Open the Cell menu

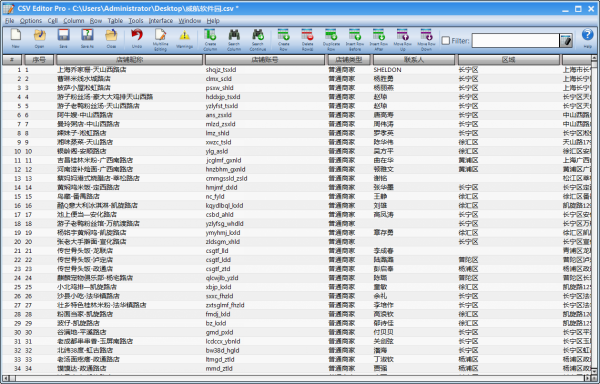[x=53, y=21]
